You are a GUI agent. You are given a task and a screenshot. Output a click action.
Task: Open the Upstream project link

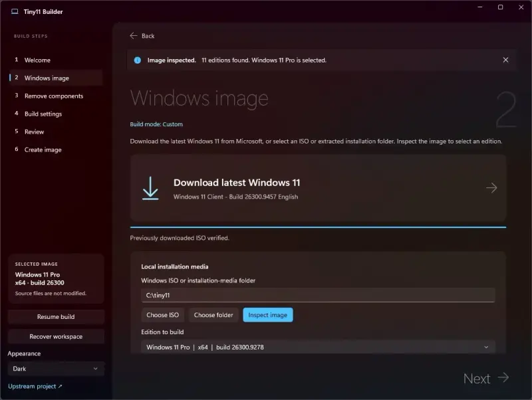click(x=35, y=387)
